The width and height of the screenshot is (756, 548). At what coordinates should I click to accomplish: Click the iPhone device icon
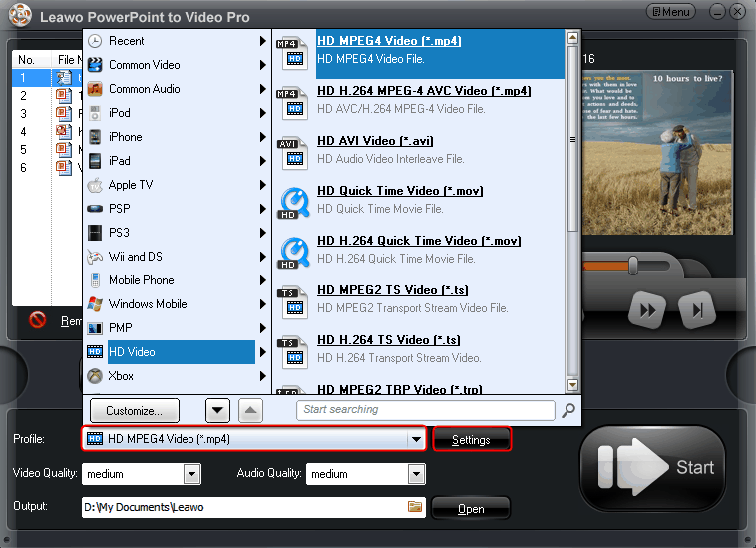[x=95, y=137]
